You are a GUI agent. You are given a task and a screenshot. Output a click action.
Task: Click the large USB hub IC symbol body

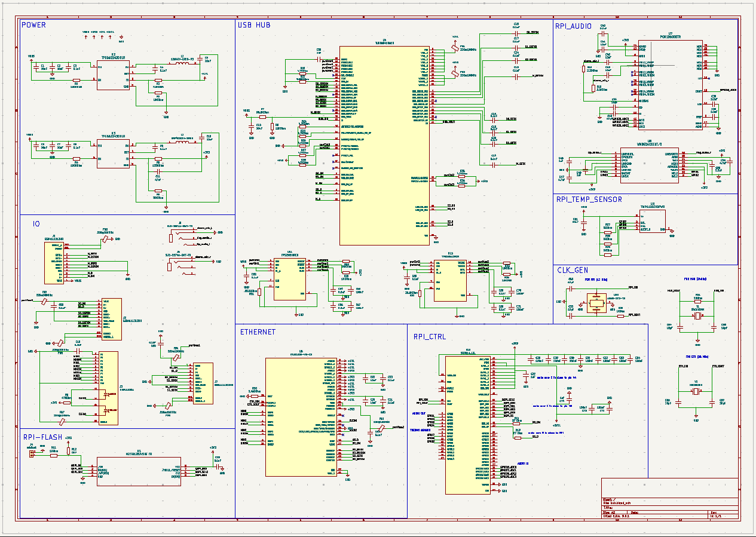[x=385, y=145]
